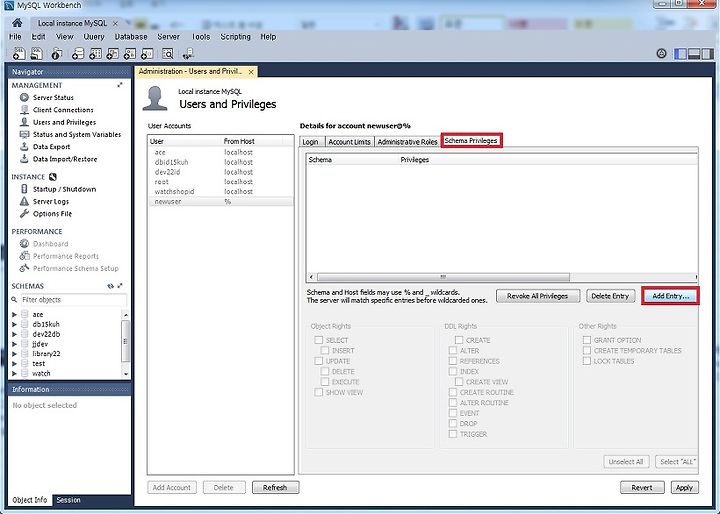Expand the library22 schema
Screen dimensions: 720x514
pyautogui.click(x=14, y=354)
